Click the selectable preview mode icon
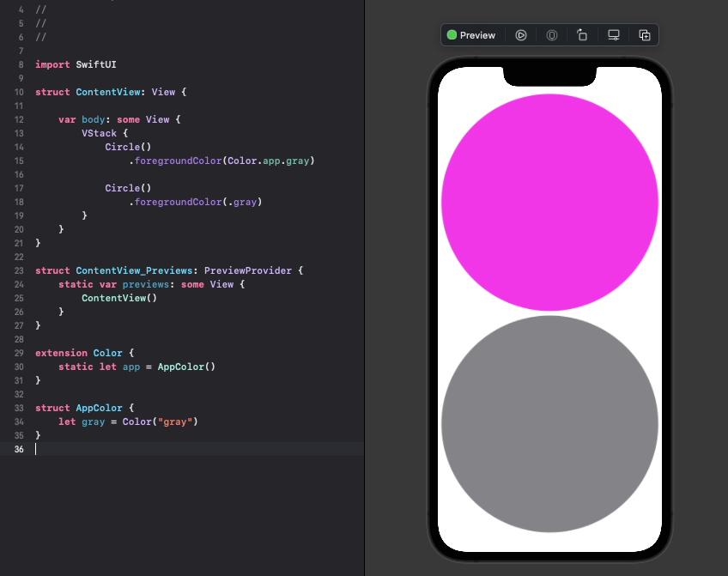The width and height of the screenshot is (728, 576). 551,35
